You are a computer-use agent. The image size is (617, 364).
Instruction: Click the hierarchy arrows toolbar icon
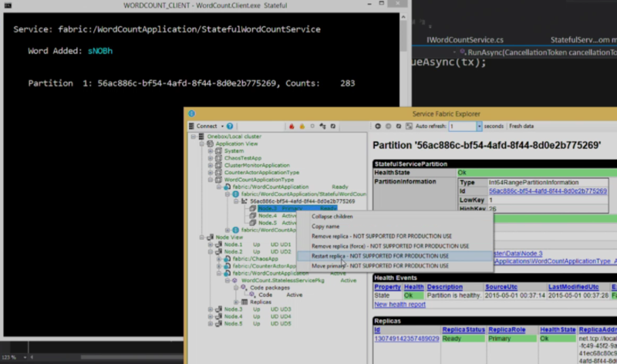pos(322,126)
